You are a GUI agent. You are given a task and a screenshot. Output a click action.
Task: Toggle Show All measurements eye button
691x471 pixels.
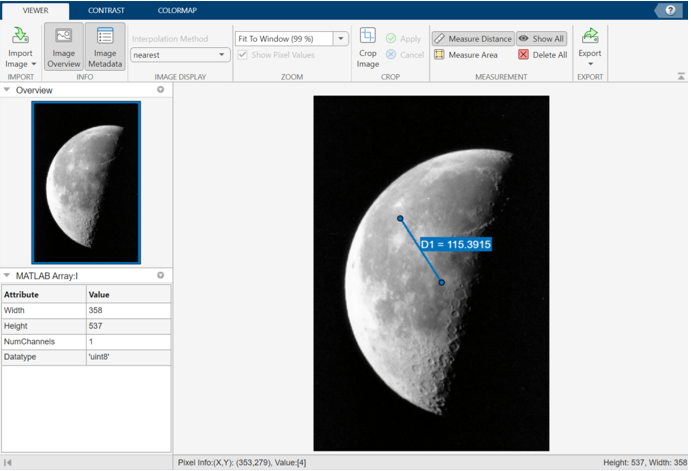coord(542,39)
